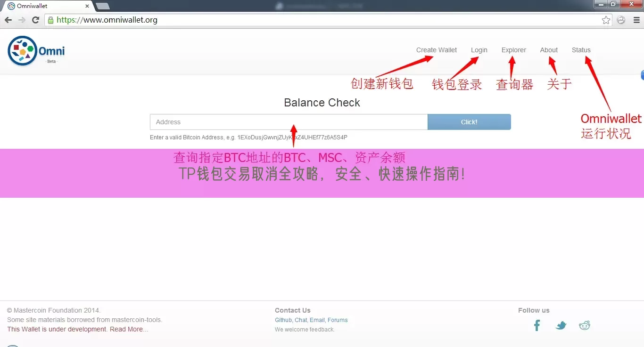
Task: Open the Login menu item
Action: click(479, 50)
